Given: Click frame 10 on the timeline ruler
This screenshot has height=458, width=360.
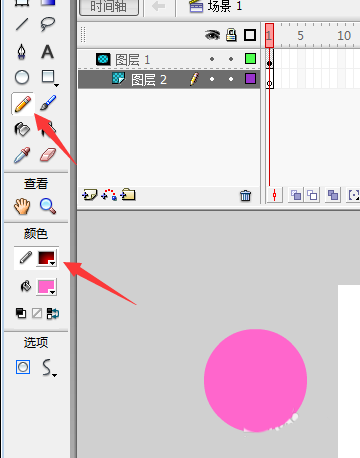Looking at the screenshot, I should (344, 35).
